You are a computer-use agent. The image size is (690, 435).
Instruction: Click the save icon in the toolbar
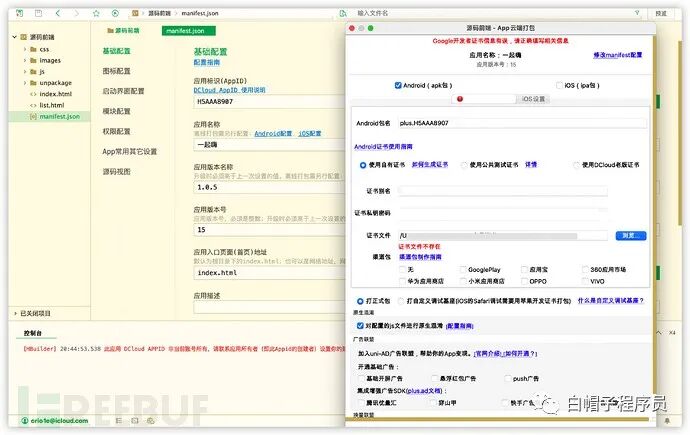(38, 13)
